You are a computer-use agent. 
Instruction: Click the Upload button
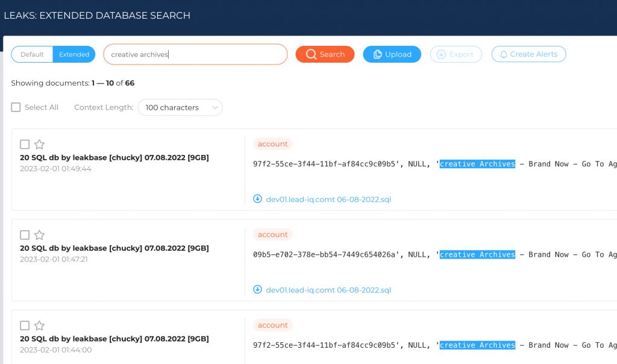click(x=392, y=54)
